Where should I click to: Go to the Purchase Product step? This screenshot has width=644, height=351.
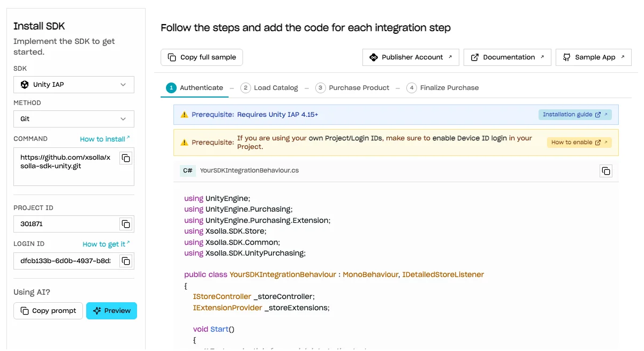(352, 88)
